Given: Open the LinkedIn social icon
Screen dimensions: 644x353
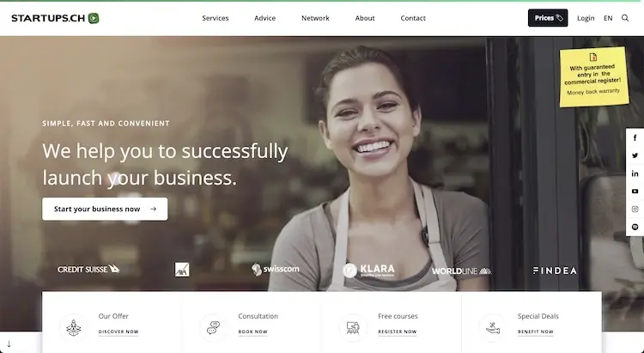Looking at the screenshot, I should [x=635, y=173].
